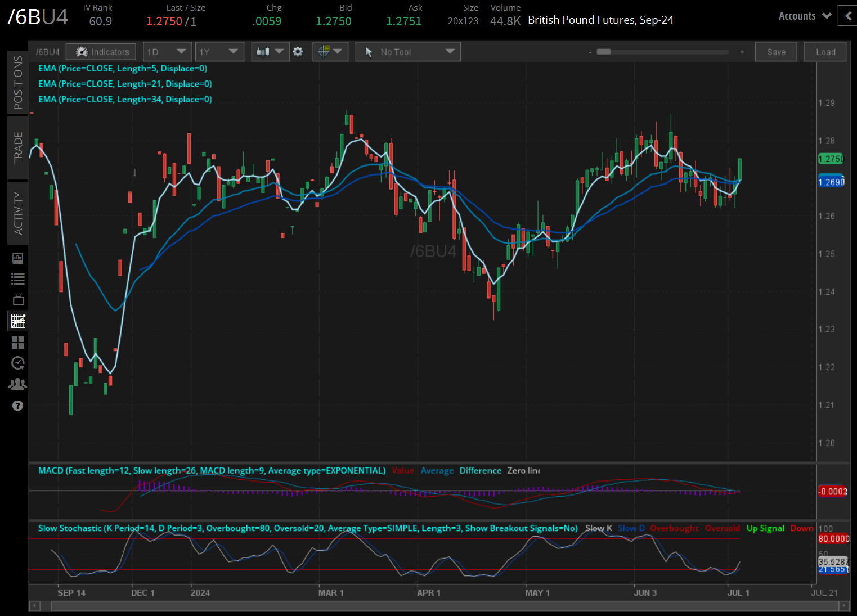Open the crosshair cursor mode dropdown
Viewport: 857px width, 616px height.
click(330, 52)
